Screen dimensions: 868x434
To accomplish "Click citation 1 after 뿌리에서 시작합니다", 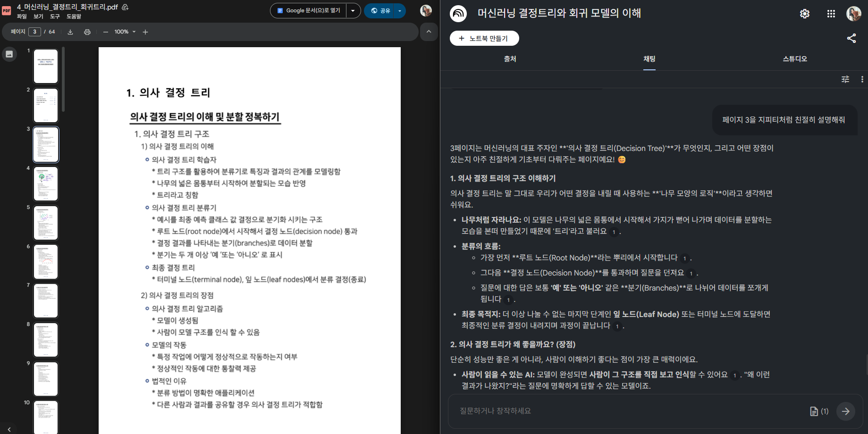I will pos(684,258).
